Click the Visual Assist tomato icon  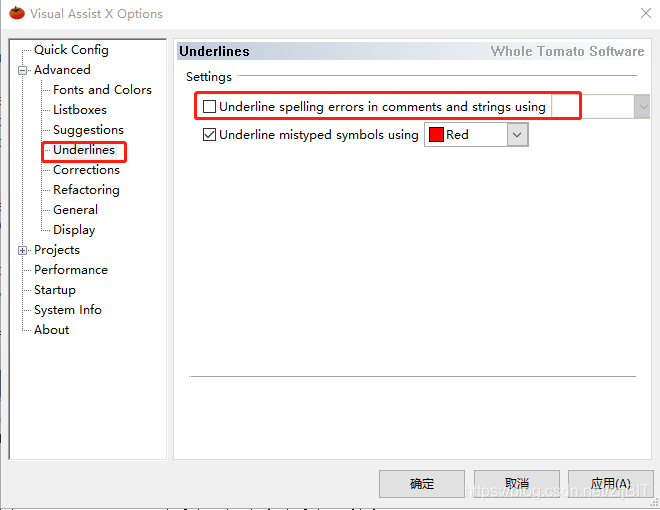click(x=17, y=13)
